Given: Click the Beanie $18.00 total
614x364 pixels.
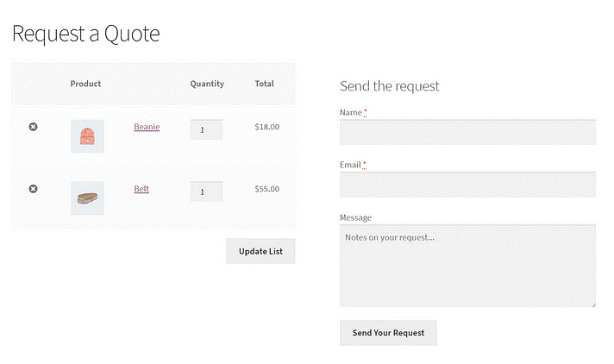Looking at the screenshot, I should 266,127.
